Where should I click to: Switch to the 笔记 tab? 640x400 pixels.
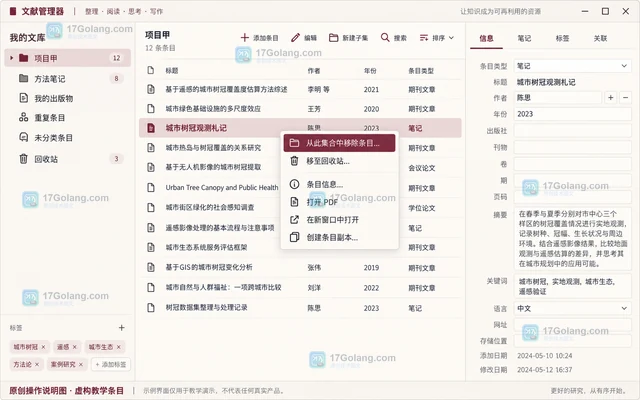[x=524, y=38]
